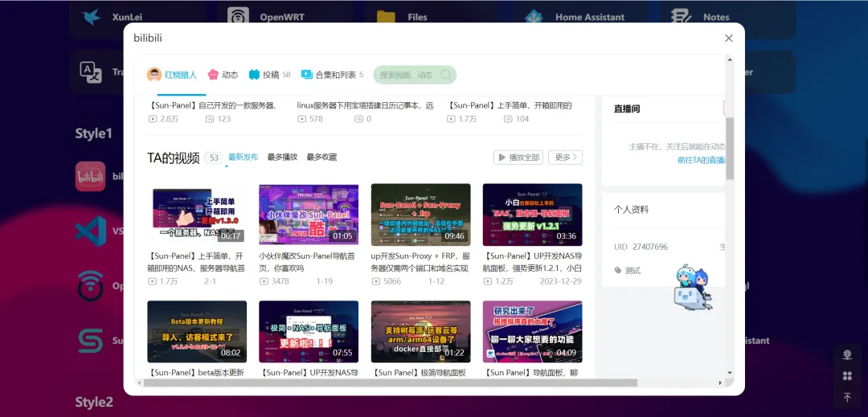
Task: Click the blue 投稿 icon
Action: coord(254,75)
